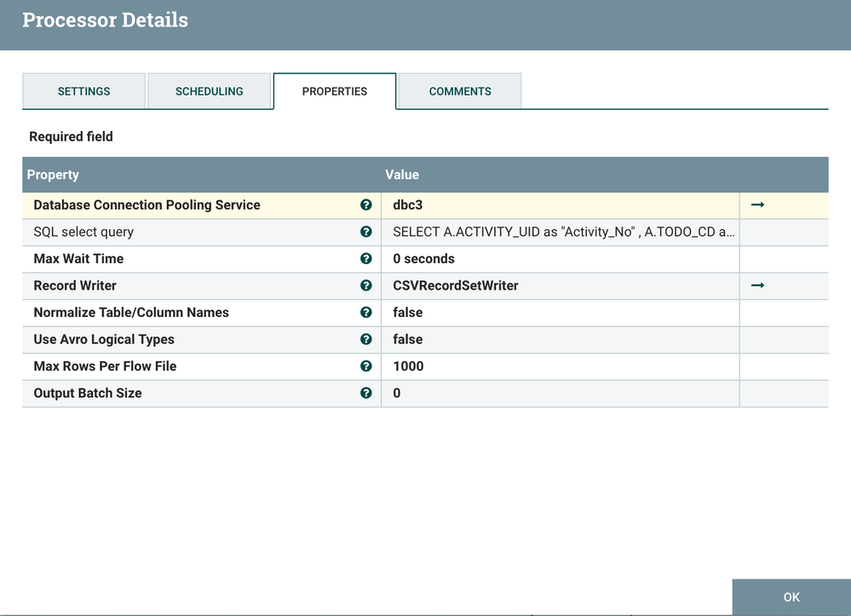Click help icon beside Record Writer
This screenshot has height=616, width=851.
(x=366, y=285)
